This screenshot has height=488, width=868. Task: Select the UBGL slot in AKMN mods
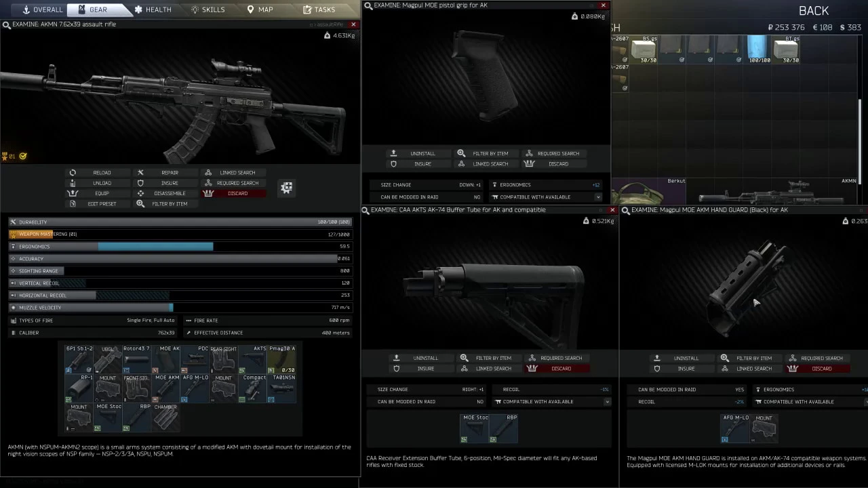pos(107,359)
